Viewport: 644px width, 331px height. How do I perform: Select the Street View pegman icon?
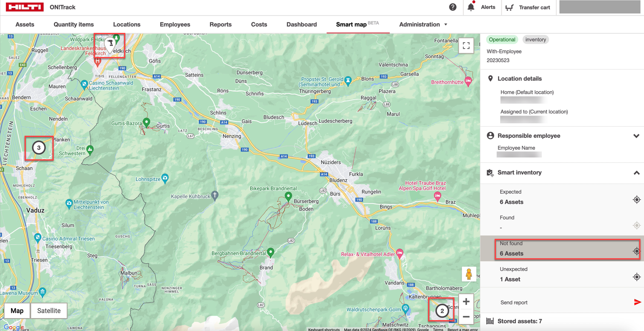tap(469, 274)
